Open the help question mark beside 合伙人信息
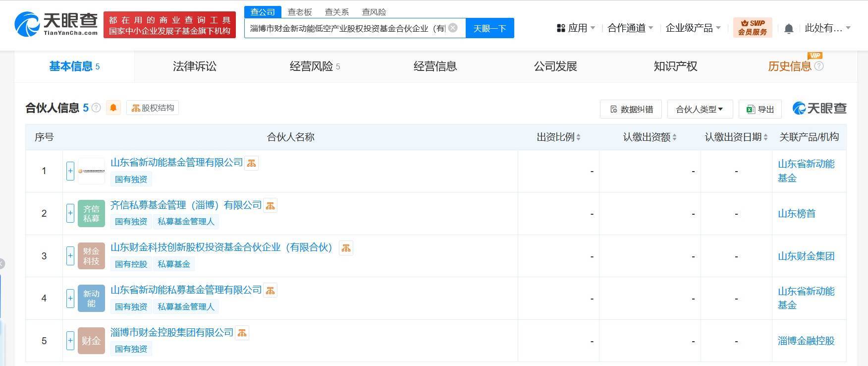Viewport: 868px width, 366px height. pos(97,108)
